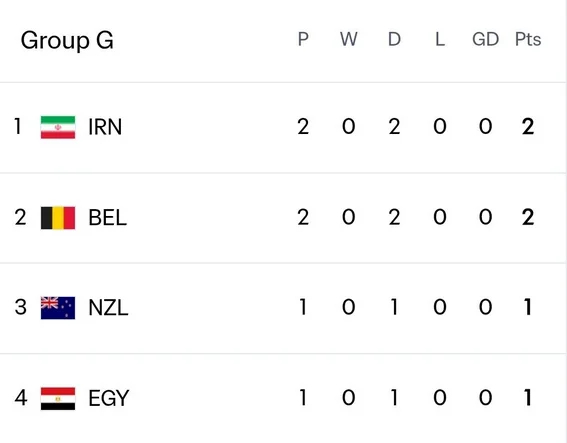Click the Pts column header
This screenshot has height=443, width=567.
click(528, 39)
